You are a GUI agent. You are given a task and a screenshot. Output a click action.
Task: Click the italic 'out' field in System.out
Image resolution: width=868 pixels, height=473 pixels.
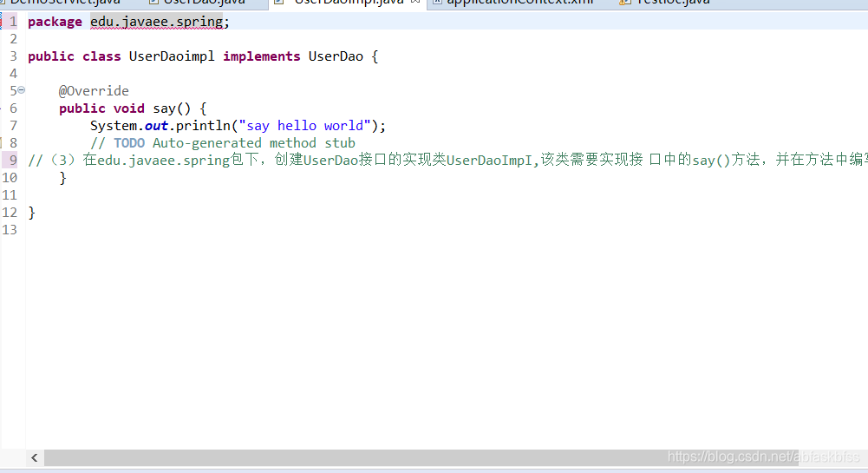[x=156, y=126]
